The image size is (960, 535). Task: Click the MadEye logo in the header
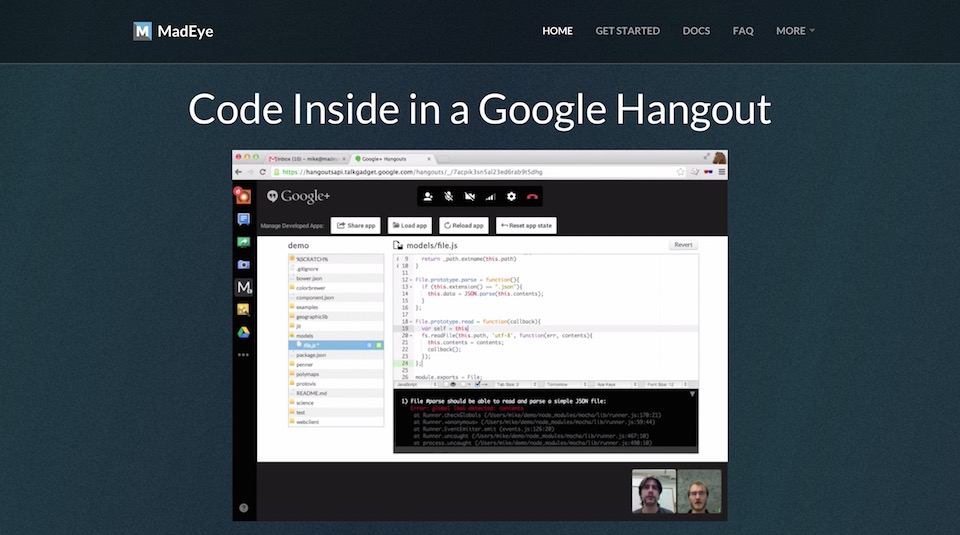pos(173,31)
